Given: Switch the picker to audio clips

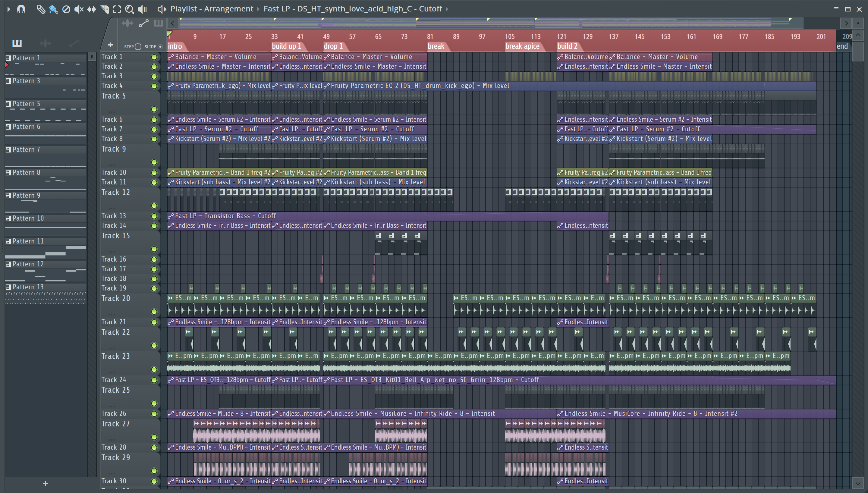Looking at the screenshot, I should point(45,43).
